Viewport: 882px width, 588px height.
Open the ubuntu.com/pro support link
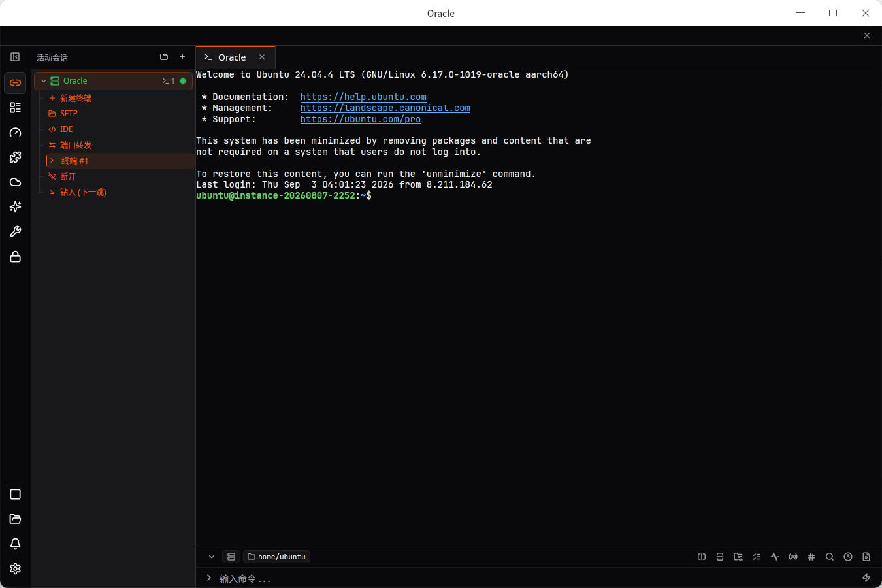tap(361, 119)
